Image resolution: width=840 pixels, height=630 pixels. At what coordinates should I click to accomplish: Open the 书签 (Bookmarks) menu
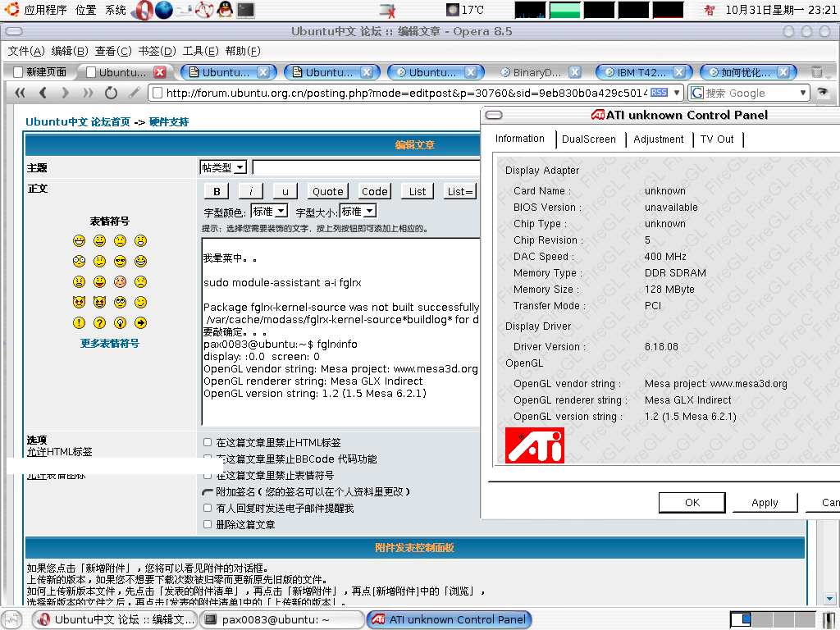click(157, 51)
